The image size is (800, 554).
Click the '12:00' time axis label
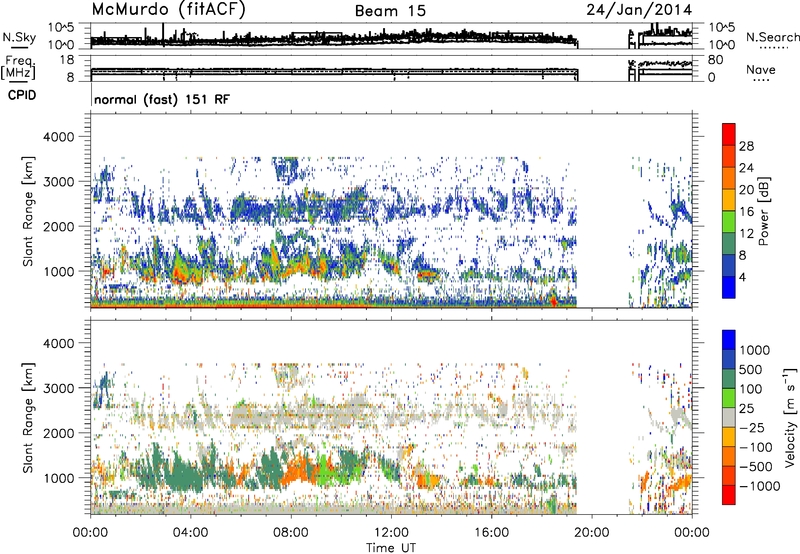(x=391, y=533)
